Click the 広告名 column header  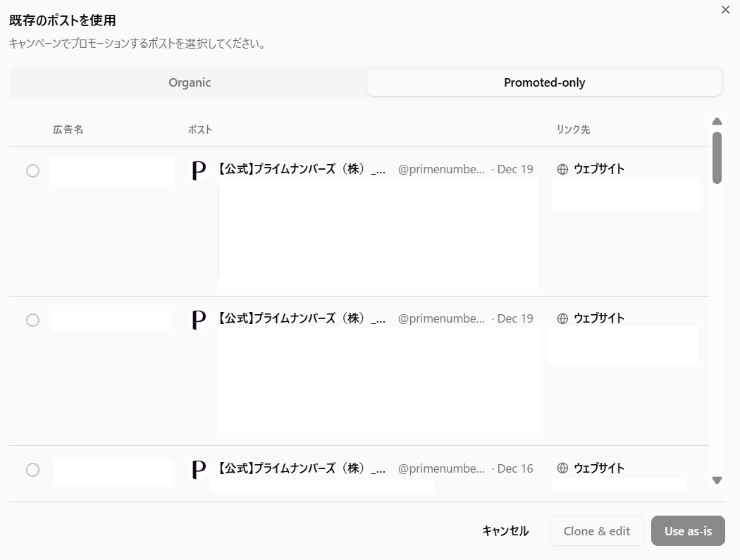coord(68,130)
